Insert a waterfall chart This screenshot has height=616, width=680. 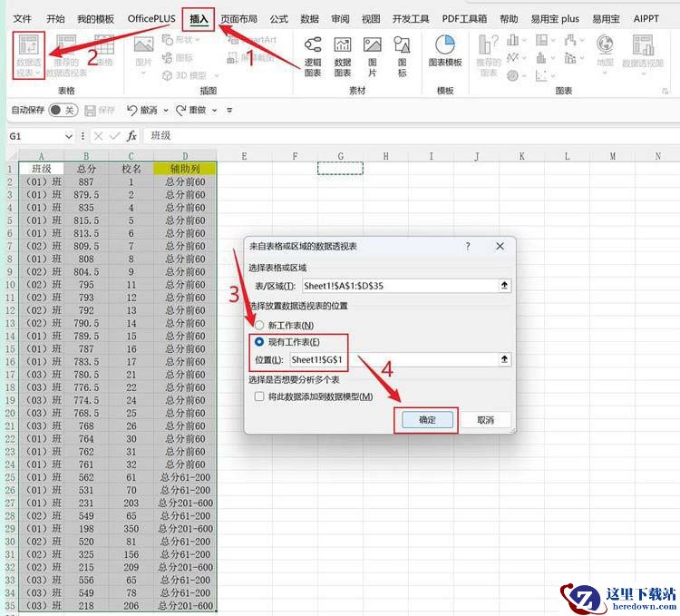pos(570,40)
